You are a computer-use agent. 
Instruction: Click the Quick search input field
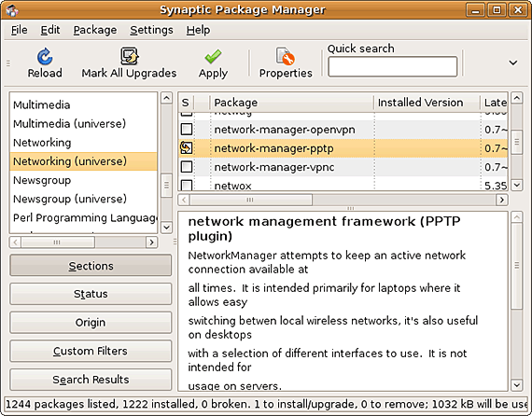pos(393,67)
